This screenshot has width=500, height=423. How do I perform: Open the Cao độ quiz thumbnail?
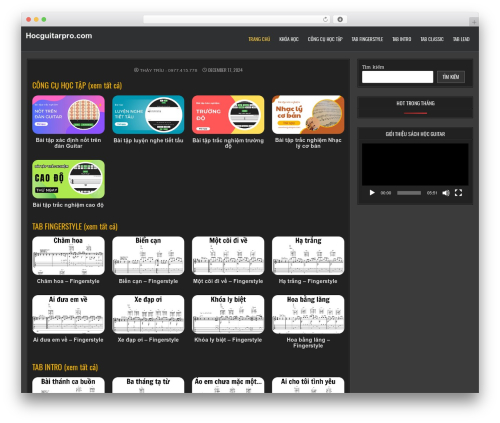[x=68, y=179]
